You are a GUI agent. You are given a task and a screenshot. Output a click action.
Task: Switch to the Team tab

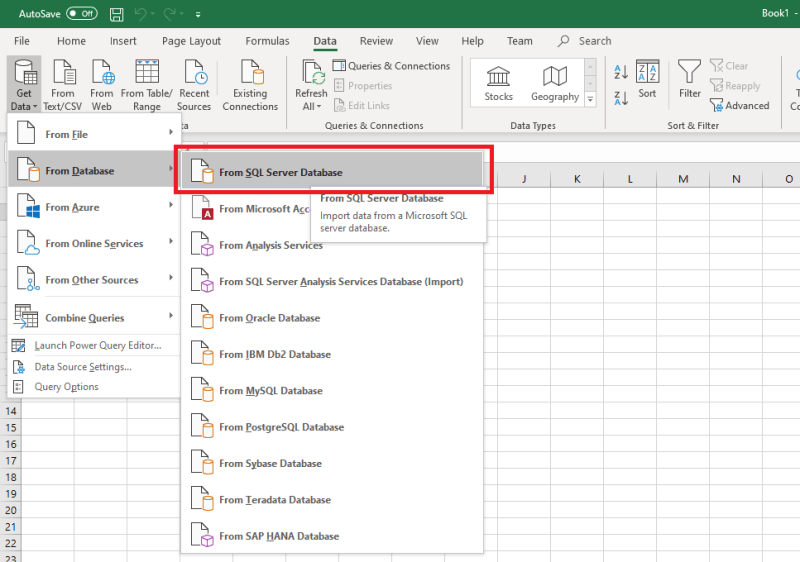519,41
